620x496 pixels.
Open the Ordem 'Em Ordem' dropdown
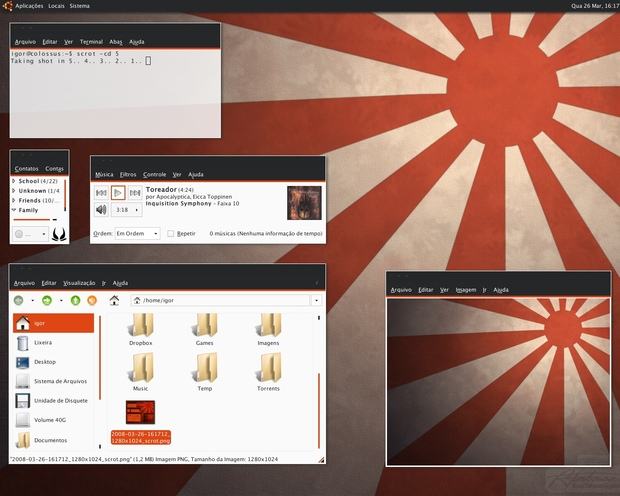coord(137,233)
